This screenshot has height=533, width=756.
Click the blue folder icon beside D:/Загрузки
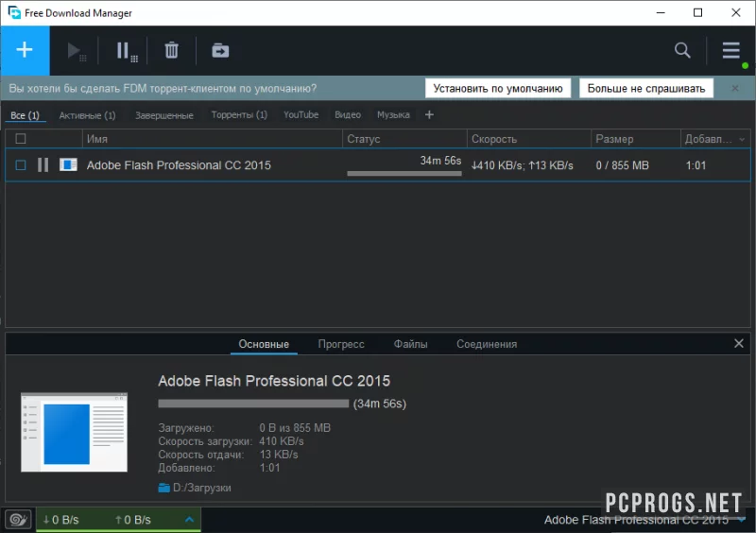(x=163, y=489)
